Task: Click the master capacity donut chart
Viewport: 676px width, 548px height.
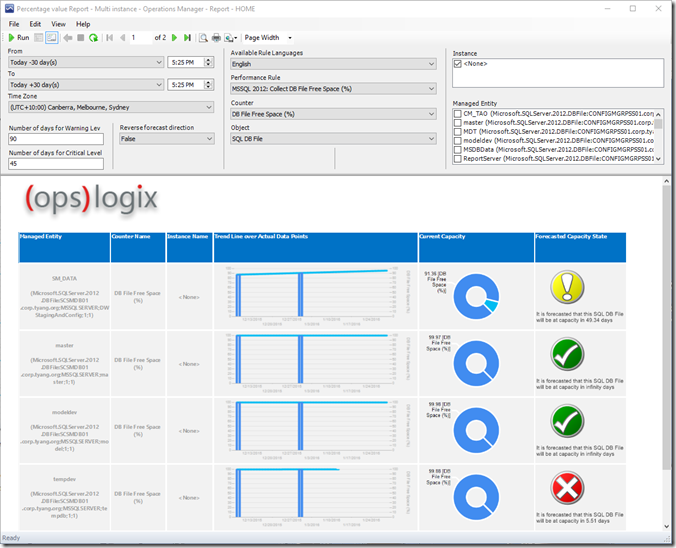Action: [476, 363]
